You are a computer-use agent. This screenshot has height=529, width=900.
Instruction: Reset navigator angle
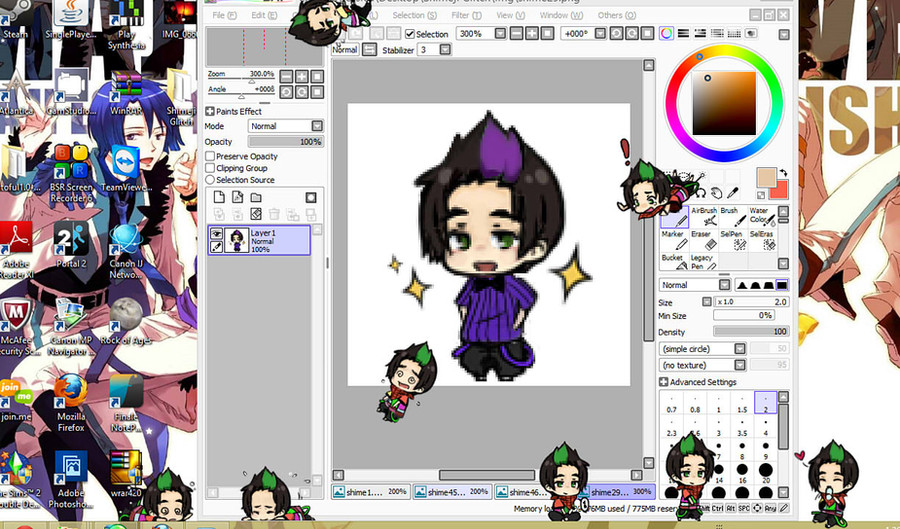point(317,92)
